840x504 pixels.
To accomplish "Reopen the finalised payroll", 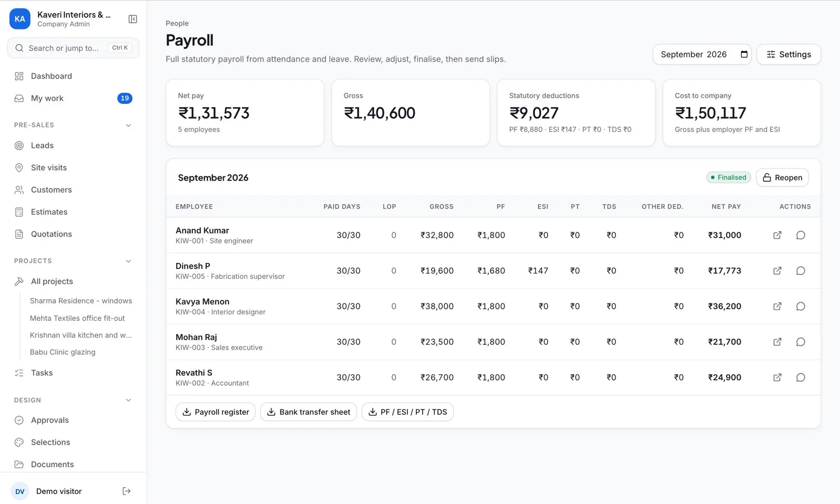I will click(x=782, y=177).
